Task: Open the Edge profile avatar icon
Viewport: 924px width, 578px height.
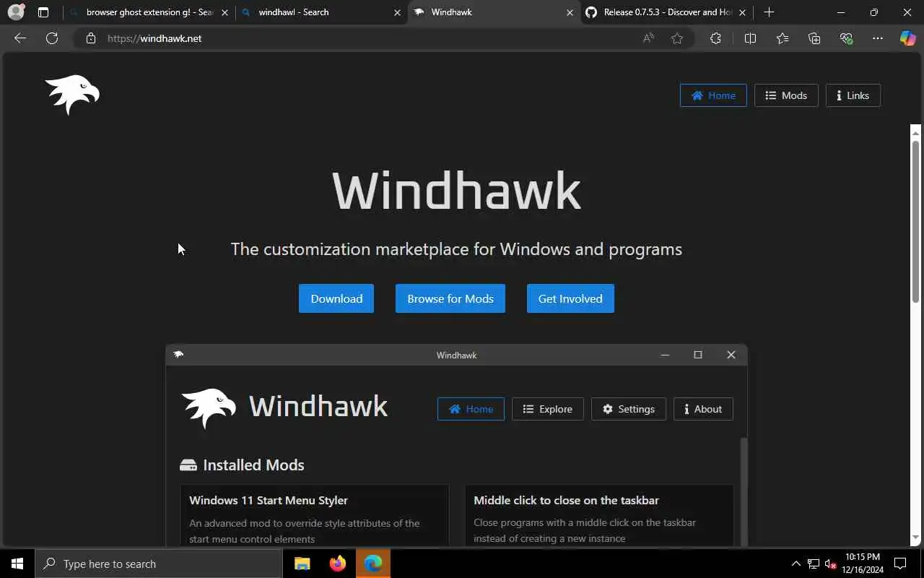Action: click(x=16, y=12)
